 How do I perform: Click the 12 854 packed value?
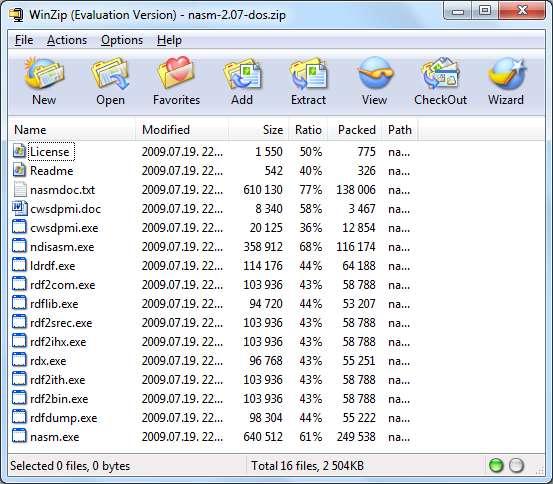click(359, 228)
